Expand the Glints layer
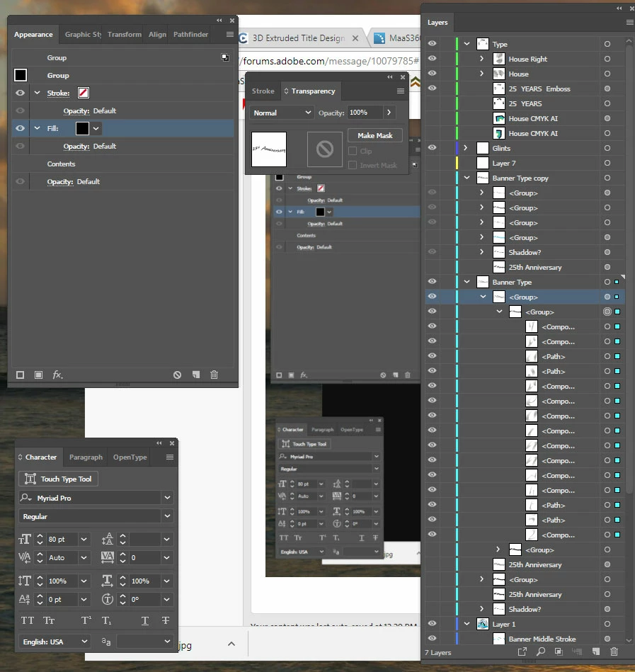This screenshot has width=635, height=672. tap(466, 148)
